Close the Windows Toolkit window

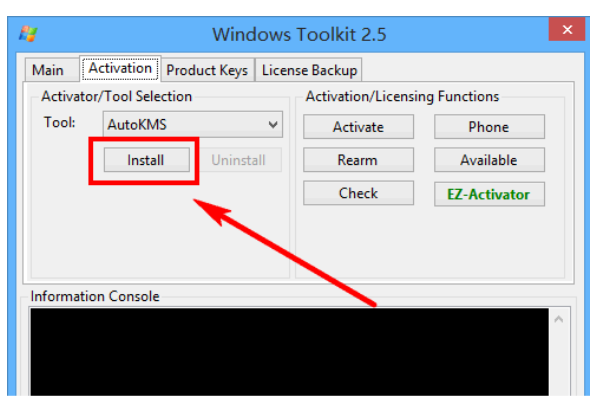[x=567, y=29]
